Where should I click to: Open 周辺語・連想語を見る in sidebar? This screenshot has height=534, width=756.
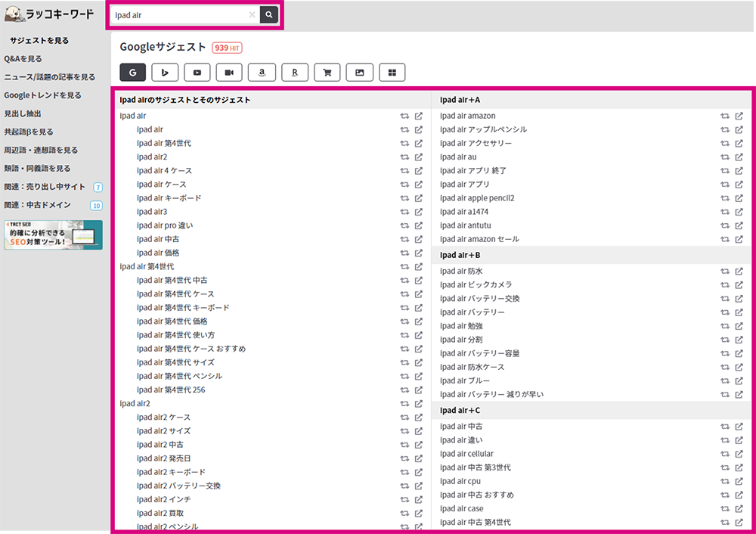click(41, 150)
